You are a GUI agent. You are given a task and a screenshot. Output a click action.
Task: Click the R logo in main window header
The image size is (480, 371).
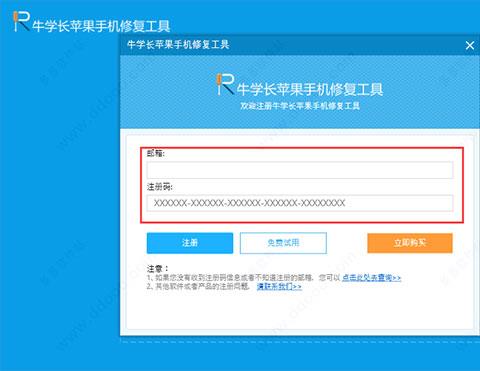pos(21,21)
